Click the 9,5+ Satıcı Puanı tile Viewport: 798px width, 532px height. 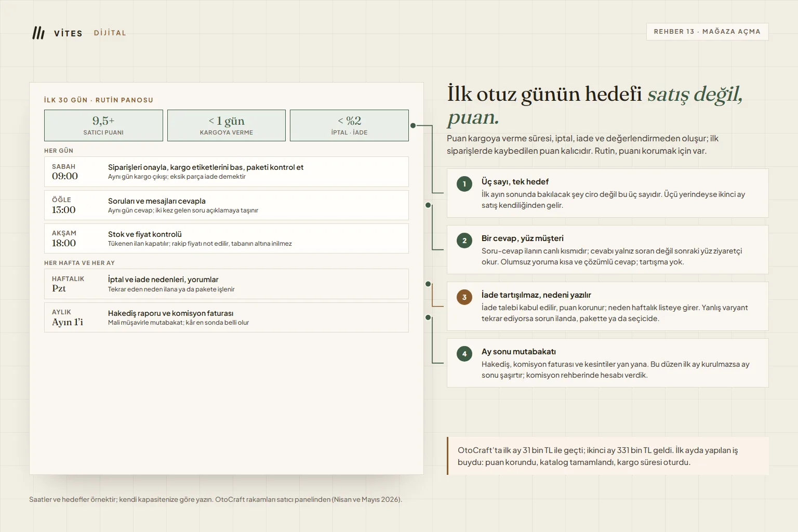[103, 125]
